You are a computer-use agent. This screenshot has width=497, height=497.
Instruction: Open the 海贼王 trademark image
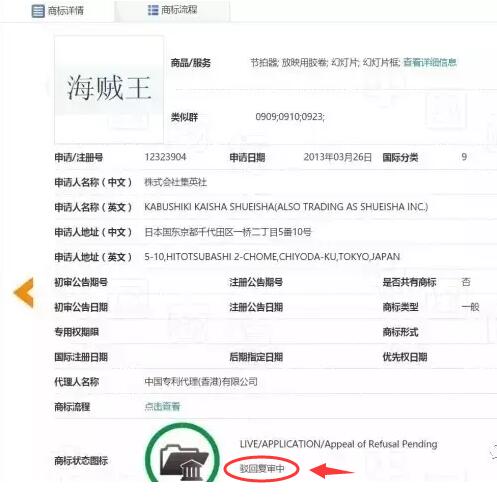[109, 89]
